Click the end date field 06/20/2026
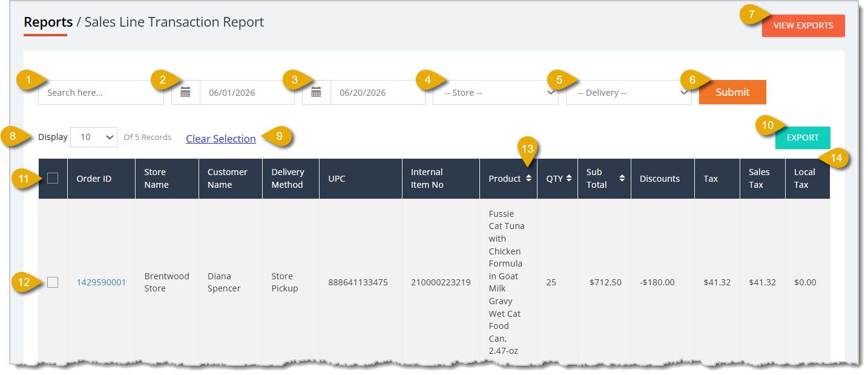Viewport: 868px width, 375px height. pos(378,93)
